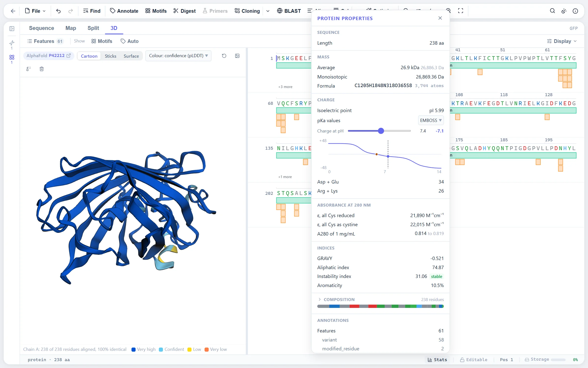The height and width of the screenshot is (368, 588).
Task: Open the EMBOSS pKa values dropdown
Action: coord(431,120)
